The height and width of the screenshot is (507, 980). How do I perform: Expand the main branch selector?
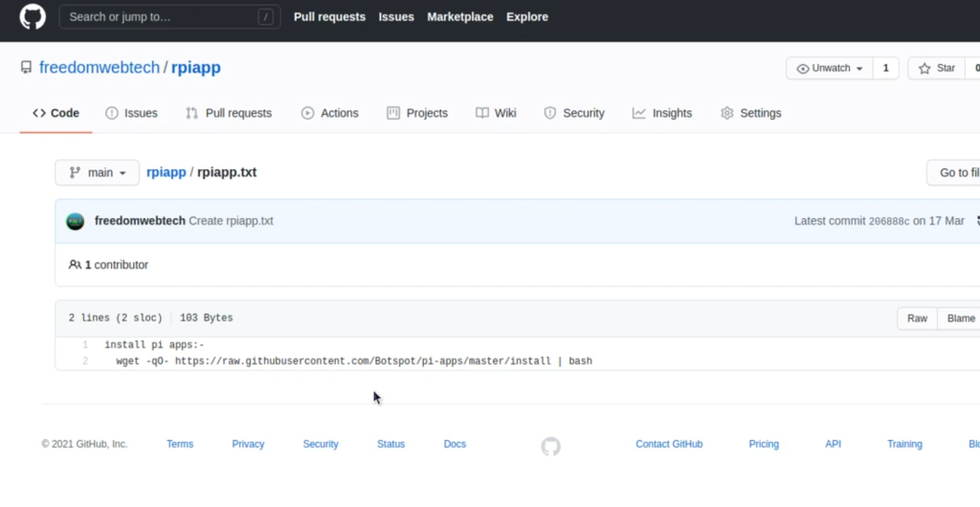click(x=97, y=172)
